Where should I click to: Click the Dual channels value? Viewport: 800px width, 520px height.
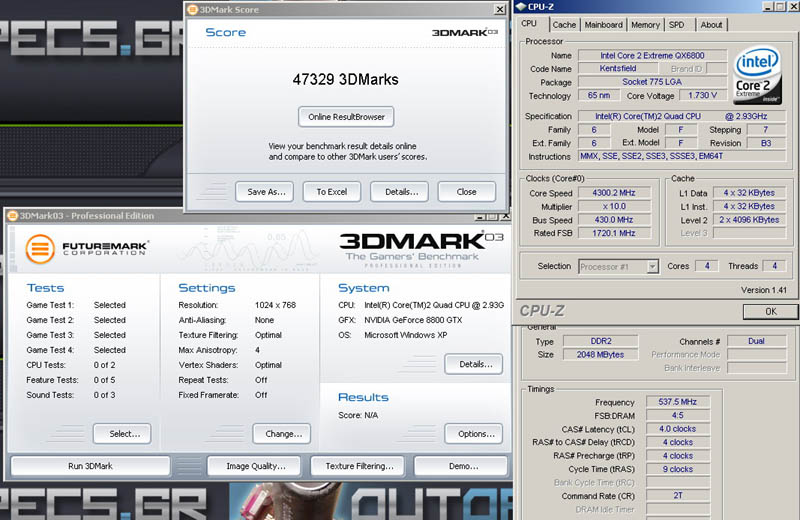tap(756, 341)
